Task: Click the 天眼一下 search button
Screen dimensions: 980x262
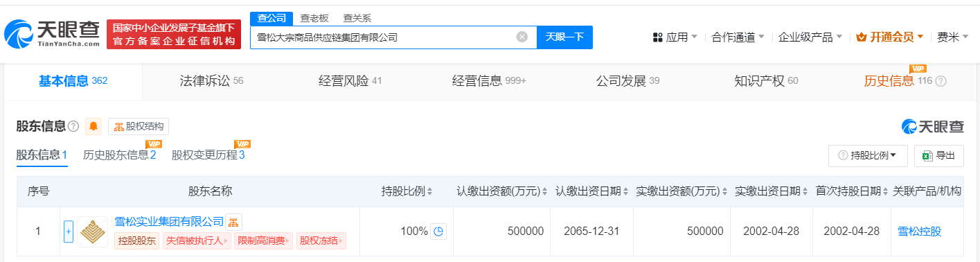Action: [x=564, y=37]
